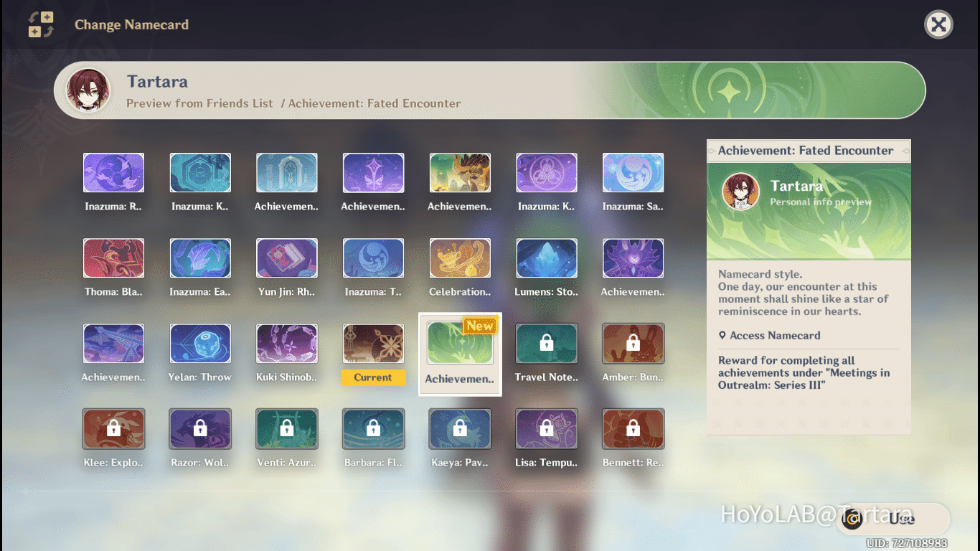Image resolution: width=980 pixels, height=551 pixels.
Task: Click the Change Namecard swap icon
Action: pyautogui.click(x=41, y=25)
